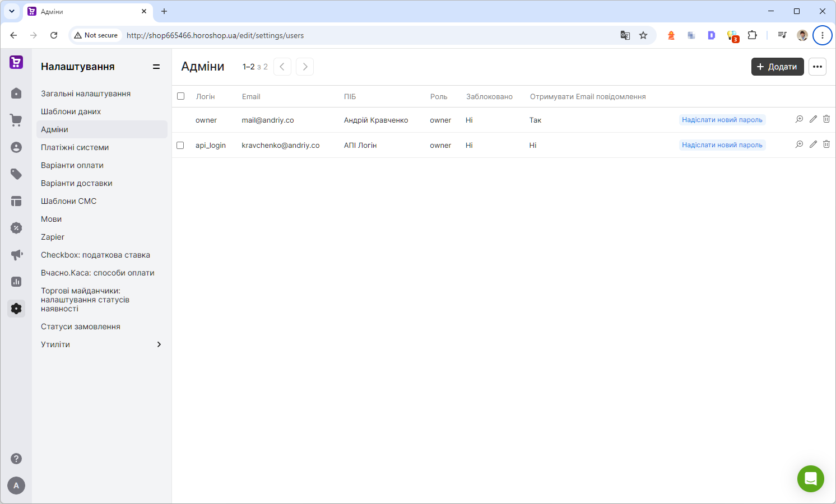Sort table by Роль column header
Image resolution: width=836 pixels, height=504 pixels.
[439, 96]
